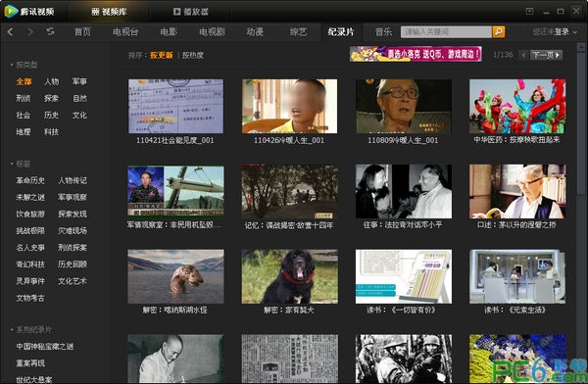Open thumbnail of 110421社会能见度_001
Image resolution: width=588 pixels, height=384 pixels.
coord(175,106)
